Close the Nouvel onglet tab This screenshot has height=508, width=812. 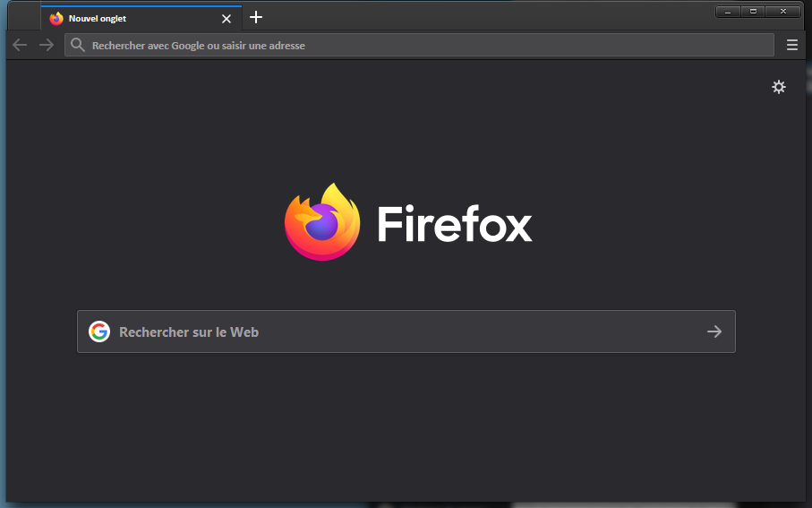(x=226, y=19)
